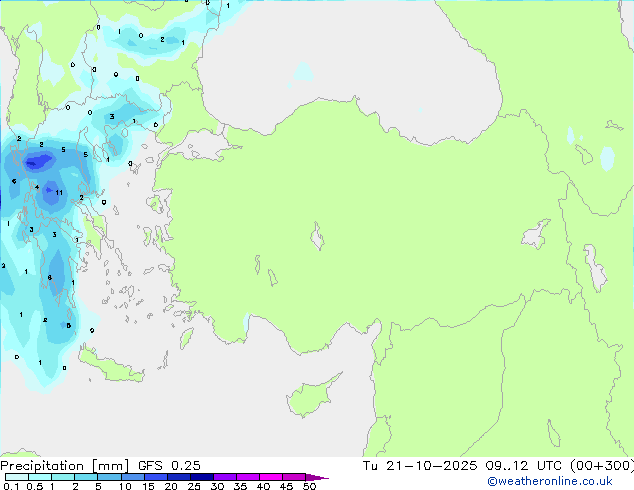Click the 1–2 mm legend swatch
The height and width of the screenshot is (490, 634).
tap(63, 477)
